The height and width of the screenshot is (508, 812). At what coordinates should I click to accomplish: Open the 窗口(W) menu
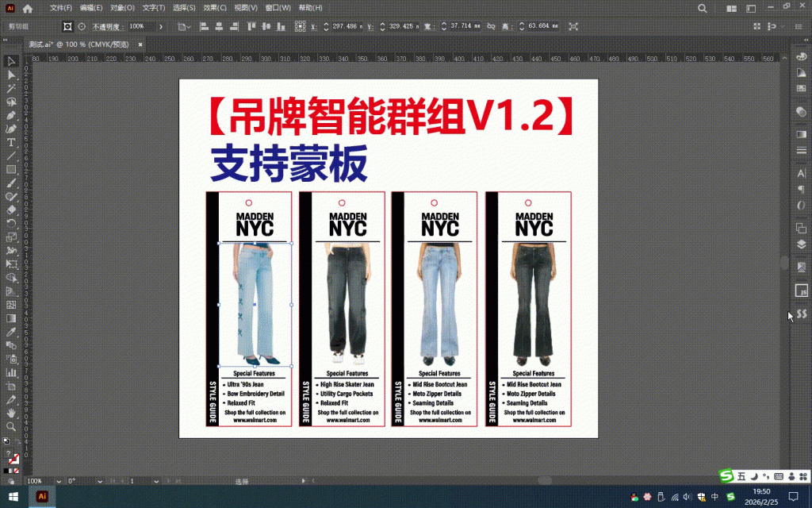tap(278, 8)
